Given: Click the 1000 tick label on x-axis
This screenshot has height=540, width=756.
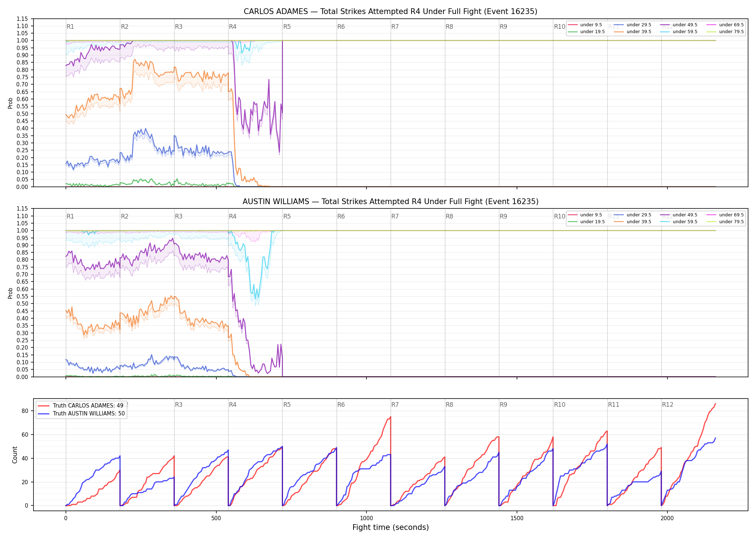Looking at the screenshot, I should point(366,518).
